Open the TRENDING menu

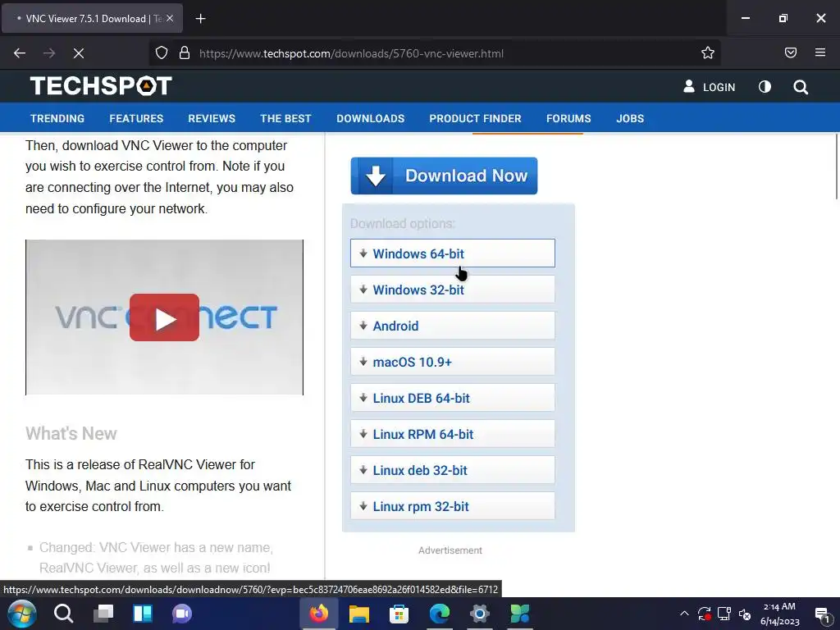point(57,118)
